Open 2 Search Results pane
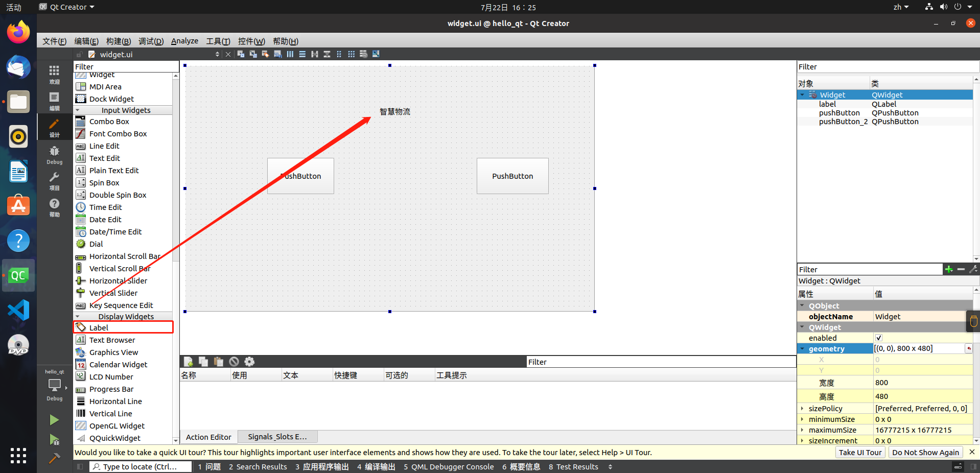The image size is (980, 473). pos(258,467)
